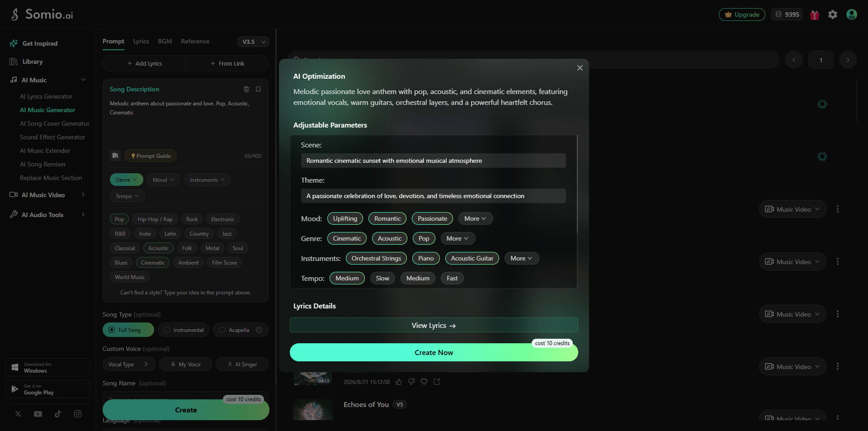Close the AI Optimization dialog

(x=580, y=68)
